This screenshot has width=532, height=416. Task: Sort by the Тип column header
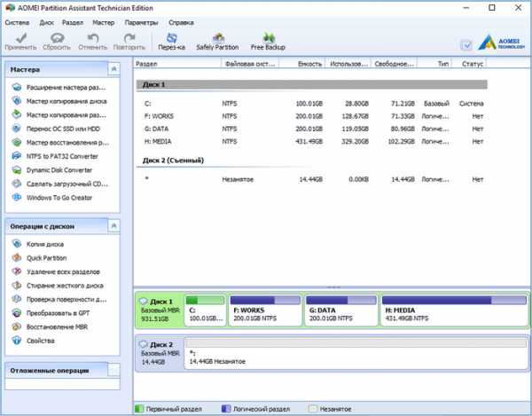[434, 64]
